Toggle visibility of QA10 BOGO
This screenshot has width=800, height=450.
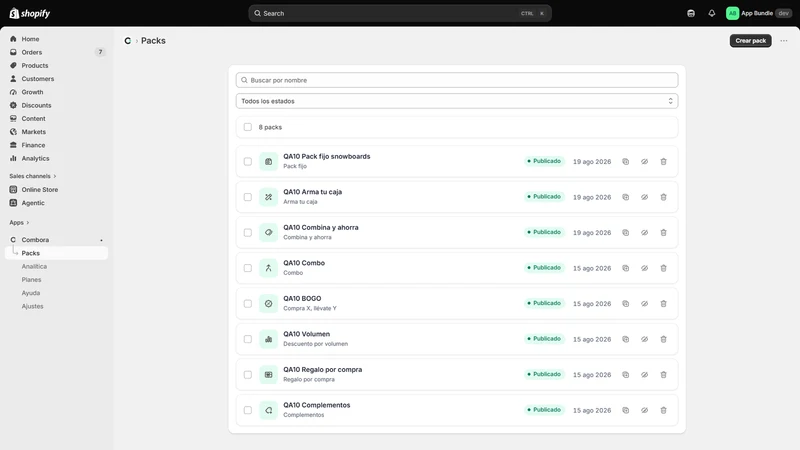pyautogui.click(x=644, y=304)
